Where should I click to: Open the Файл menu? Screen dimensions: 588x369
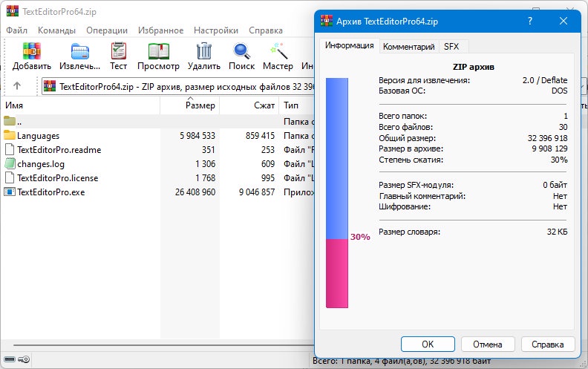16,30
